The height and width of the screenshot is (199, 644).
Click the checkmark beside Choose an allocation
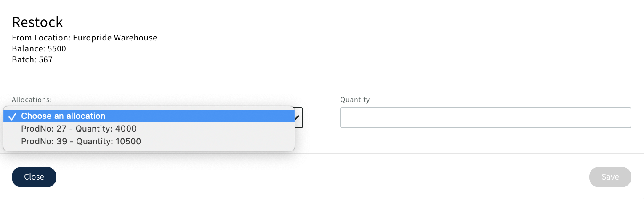(x=12, y=116)
